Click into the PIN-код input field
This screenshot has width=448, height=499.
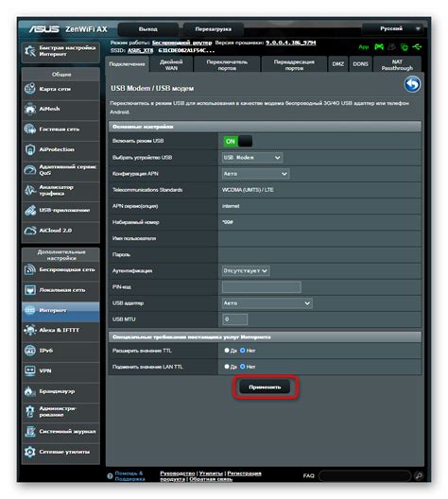tap(262, 287)
